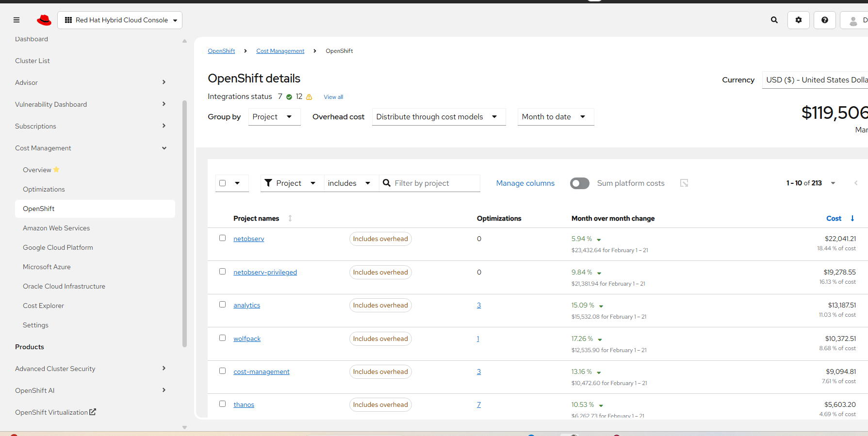
Task: Click the user avatar icon
Action: tap(853, 20)
